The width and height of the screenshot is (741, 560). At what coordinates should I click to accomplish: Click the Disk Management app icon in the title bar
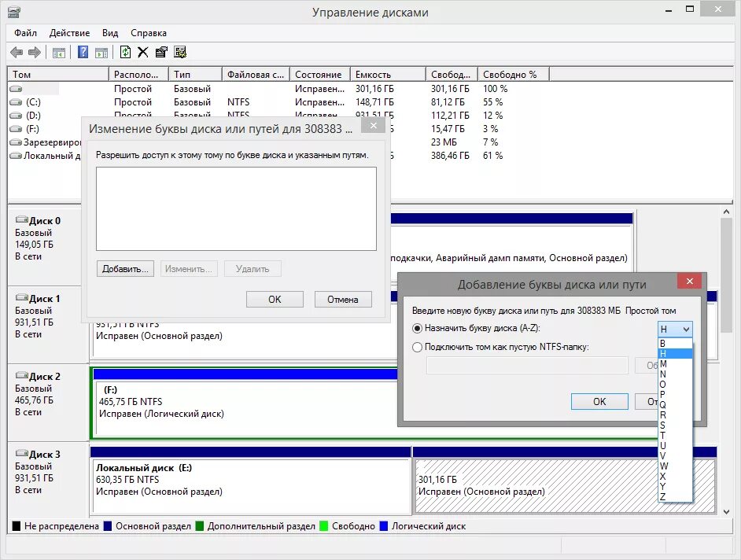pyautogui.click(x=14, y=12)
